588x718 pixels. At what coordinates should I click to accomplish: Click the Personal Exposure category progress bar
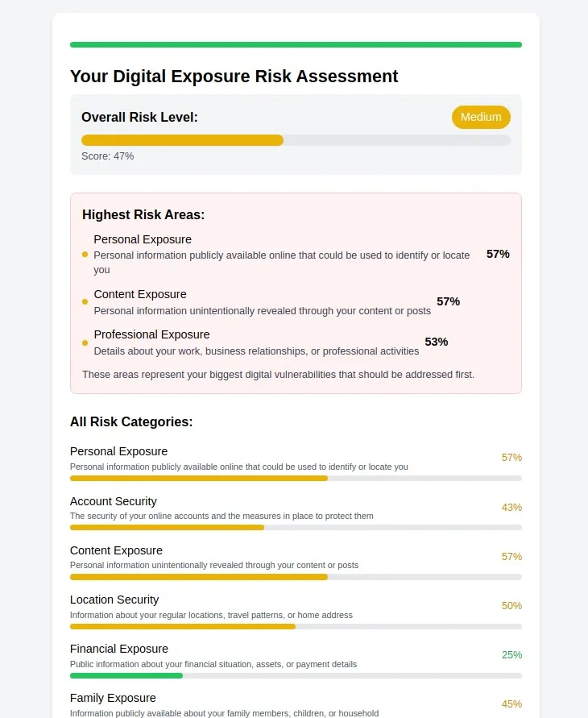pos(296,478)
